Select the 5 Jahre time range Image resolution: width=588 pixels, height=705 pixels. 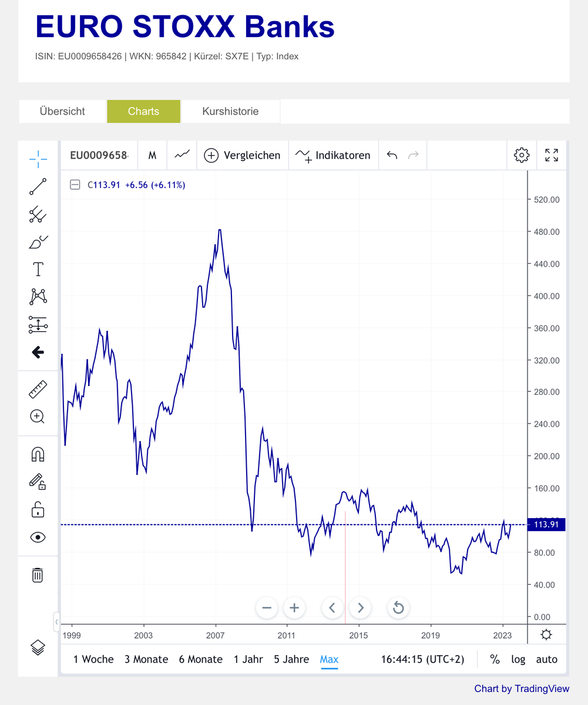click(x=292, y=659)
